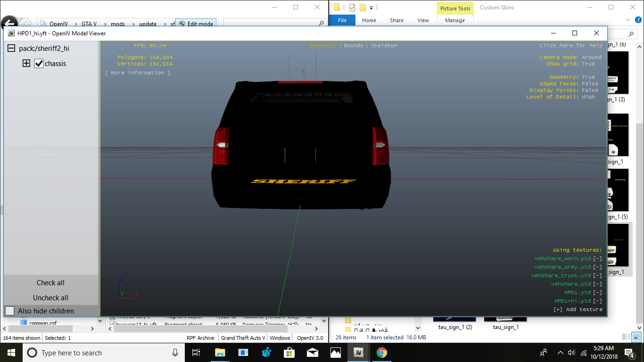The height and width of the screenshot is (362, 644).
Task: Expand the chassis tree node
Action: pos(26,64)
